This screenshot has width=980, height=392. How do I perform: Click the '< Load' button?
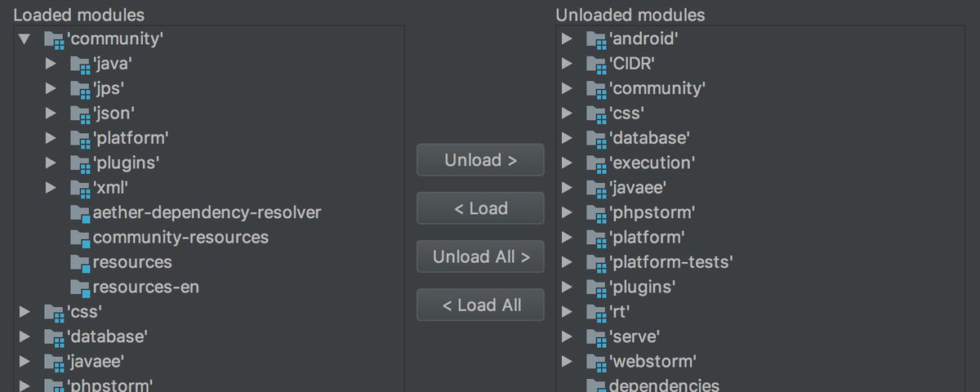pyautogui.click(x=480, y=208)
